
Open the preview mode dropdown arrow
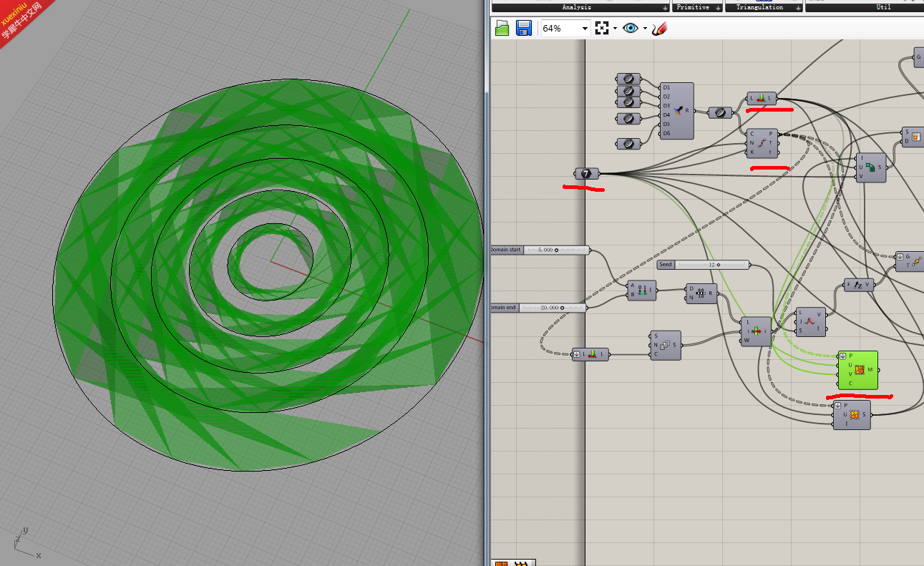tap(645, 29)
